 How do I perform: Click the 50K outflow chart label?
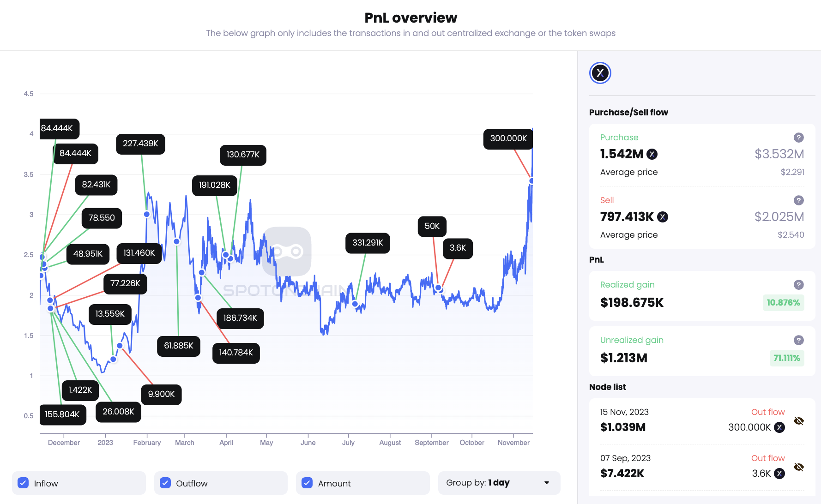(x=432, y=226)
